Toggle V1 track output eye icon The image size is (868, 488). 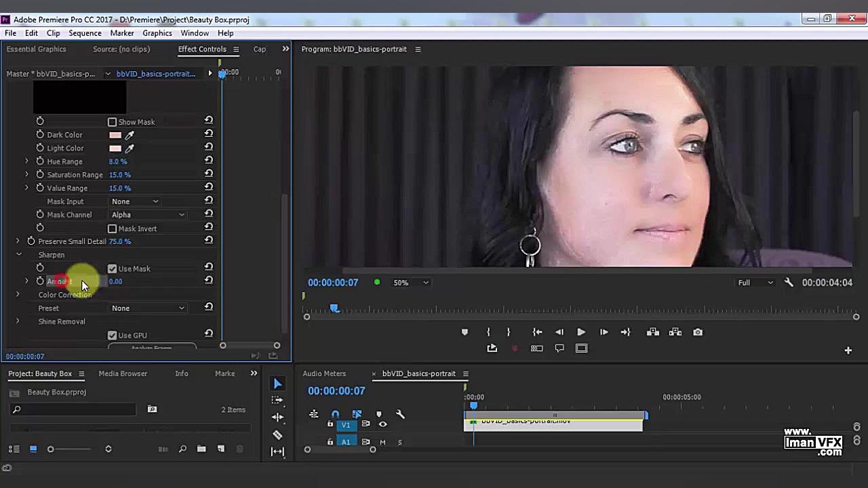(382, 424)
